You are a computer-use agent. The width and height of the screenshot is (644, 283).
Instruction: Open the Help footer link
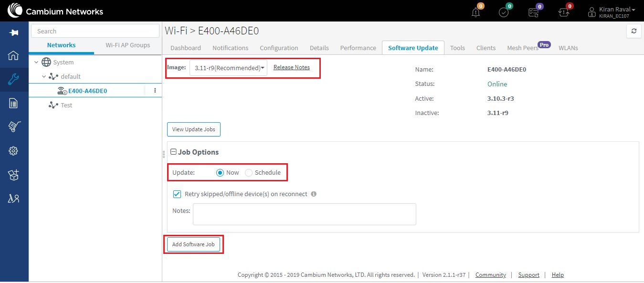click(558, 275)
